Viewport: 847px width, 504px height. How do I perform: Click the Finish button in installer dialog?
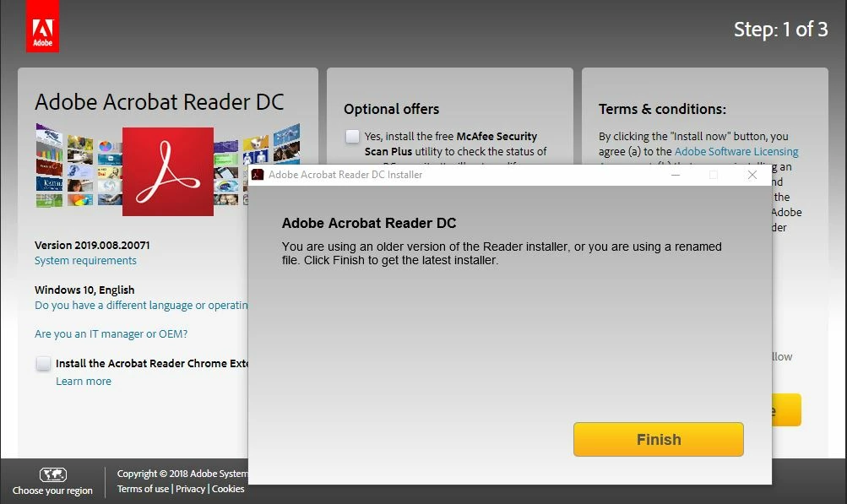[x=658, y=439]
